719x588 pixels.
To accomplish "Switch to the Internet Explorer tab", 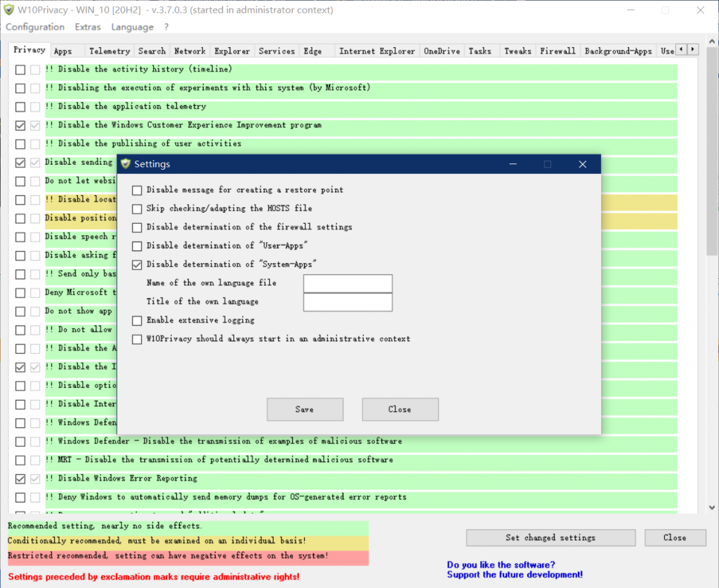I will (x=377, y=51).
